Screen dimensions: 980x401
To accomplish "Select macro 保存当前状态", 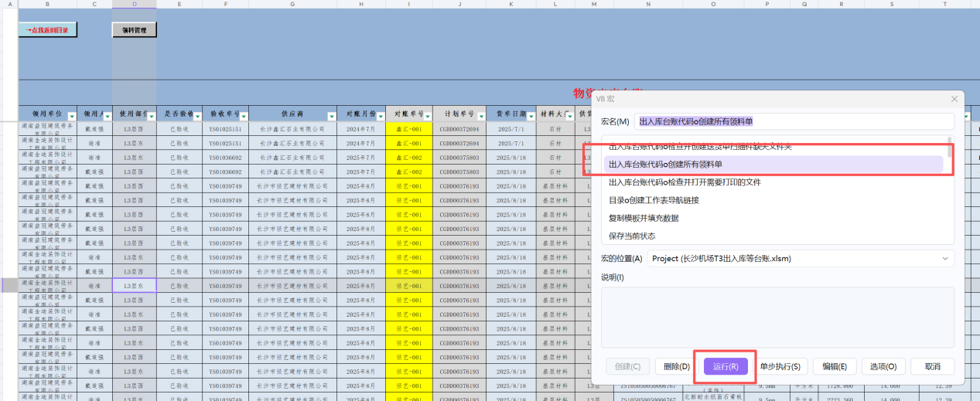I will tap(773, 236).
